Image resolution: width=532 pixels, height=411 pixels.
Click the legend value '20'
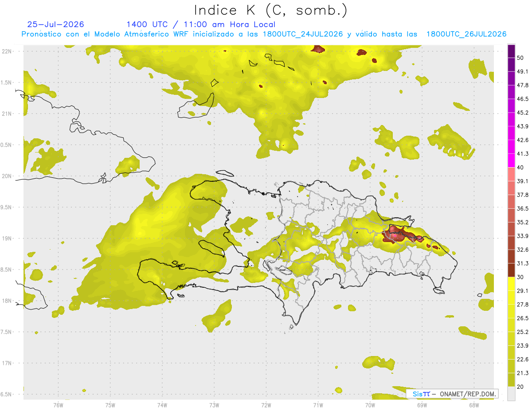(x=521, y=386)
